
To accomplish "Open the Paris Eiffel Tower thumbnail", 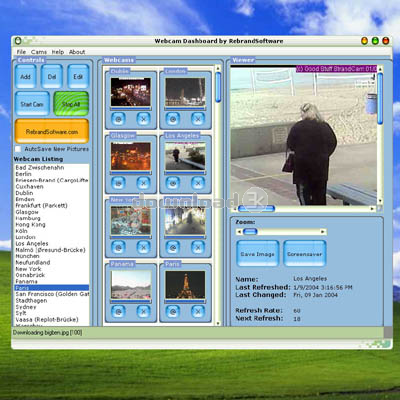I will [185, 284].
